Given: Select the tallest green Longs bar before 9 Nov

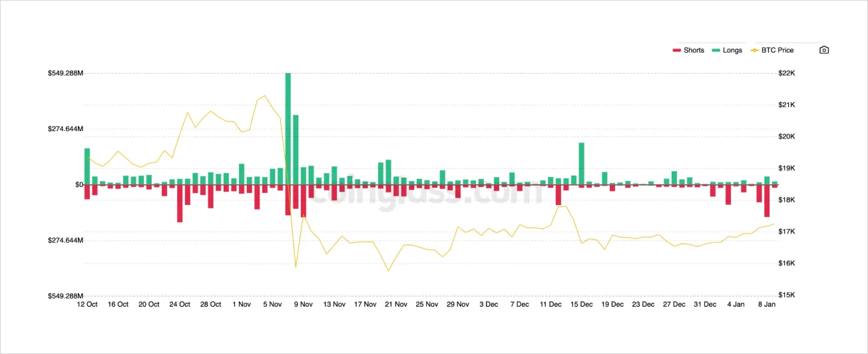Looking at the screenshot, I should [288, 129].
